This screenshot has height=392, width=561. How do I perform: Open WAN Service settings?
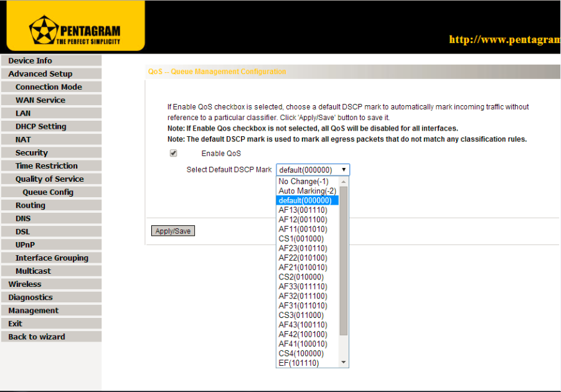(51, 100)
